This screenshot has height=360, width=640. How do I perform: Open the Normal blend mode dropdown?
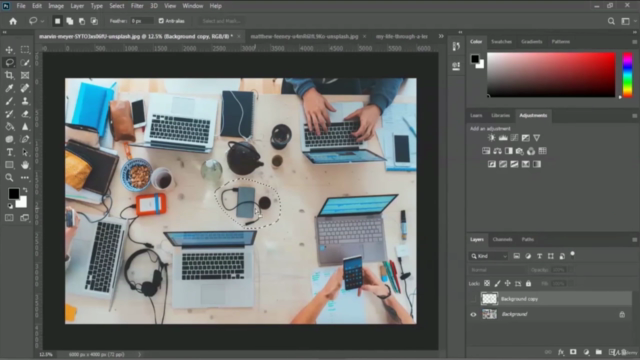pyautogui.click(x=498, y=270)
